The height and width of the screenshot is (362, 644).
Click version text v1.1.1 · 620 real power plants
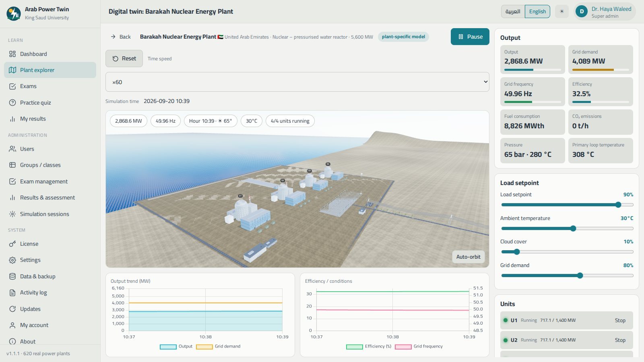coord(38,354)
